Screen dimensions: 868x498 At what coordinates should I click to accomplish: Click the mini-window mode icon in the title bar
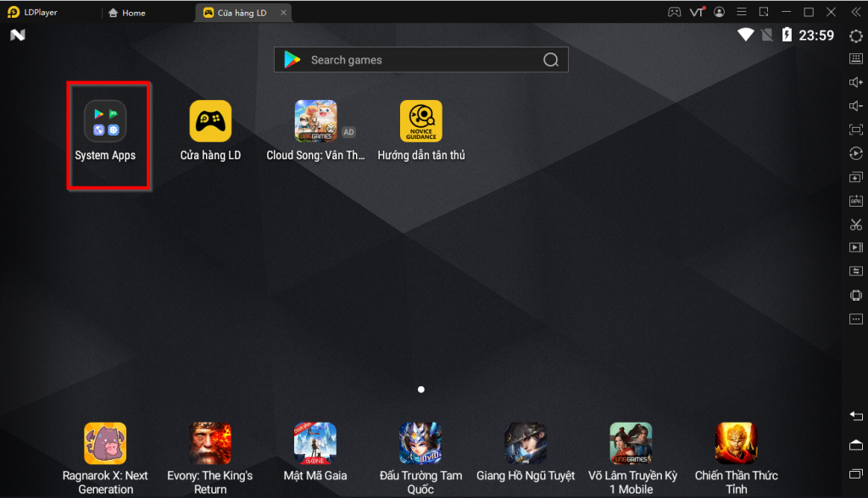tap(764, 12)
